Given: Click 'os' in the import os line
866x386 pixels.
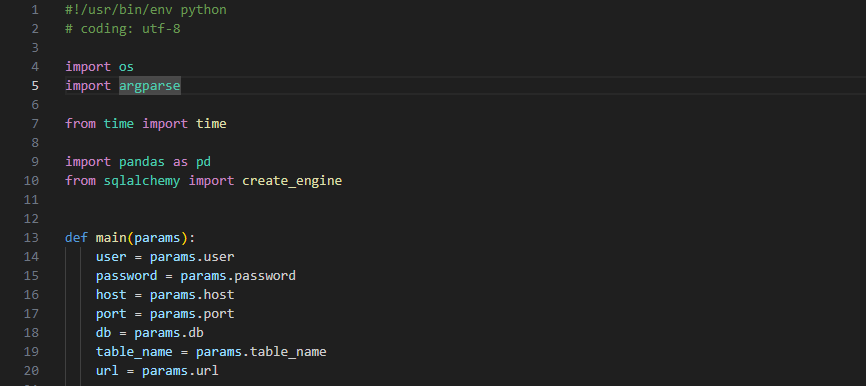Looking at the screenshot, I should [126, 67].
